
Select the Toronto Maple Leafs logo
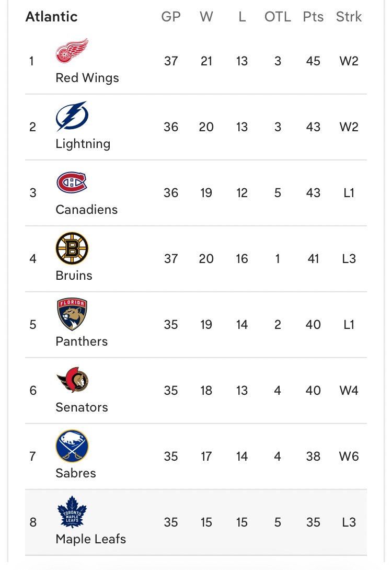pos(72,512)
